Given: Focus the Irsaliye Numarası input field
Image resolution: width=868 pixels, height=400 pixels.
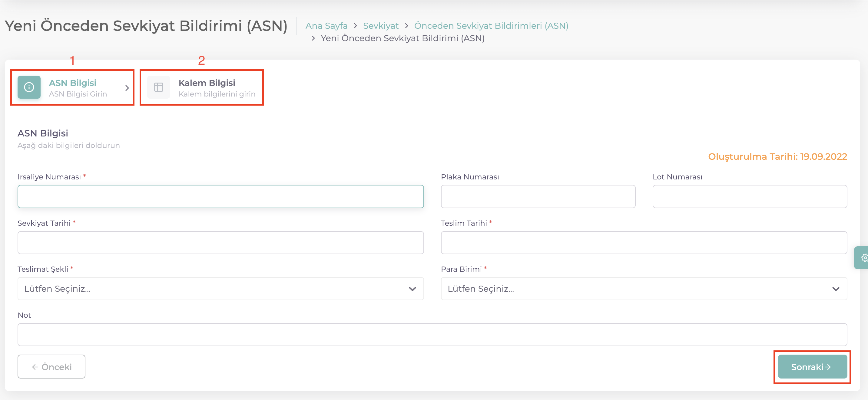Looking at the screenshot, I should coord(220,196).
